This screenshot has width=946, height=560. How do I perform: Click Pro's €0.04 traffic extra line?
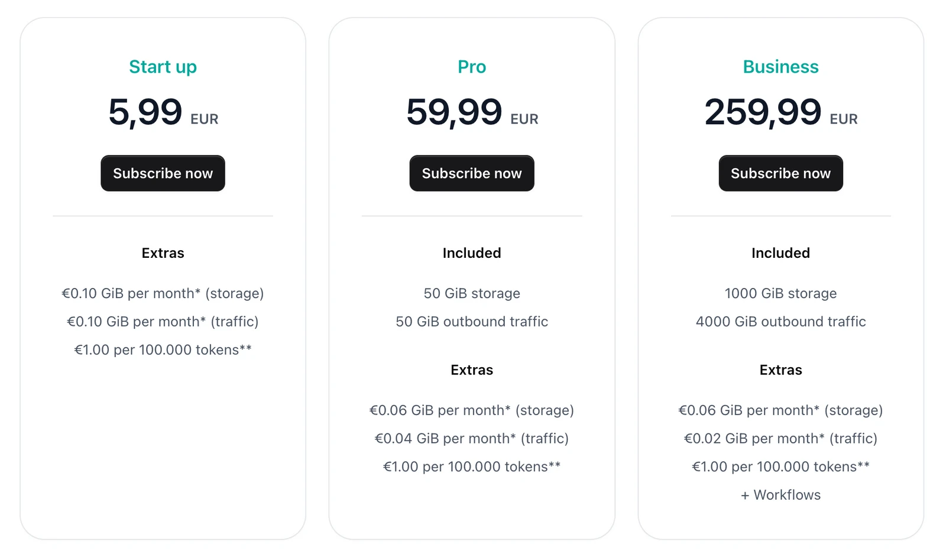[471, 439]
